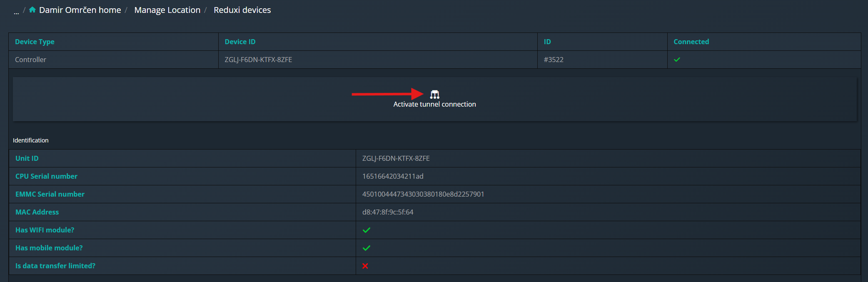Sort by Device Type column header
This screenshot has height=282, width=868.
pyautogui.click(x=35, y=42)
